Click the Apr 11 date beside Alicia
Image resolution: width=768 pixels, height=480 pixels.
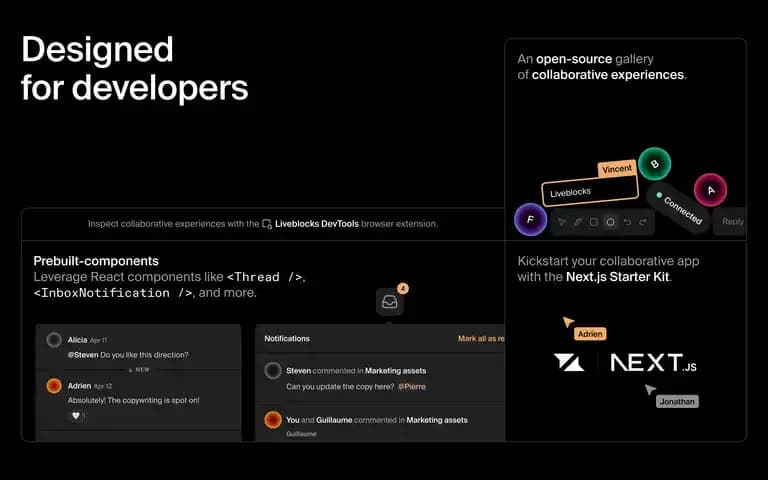tap(98, 340)
